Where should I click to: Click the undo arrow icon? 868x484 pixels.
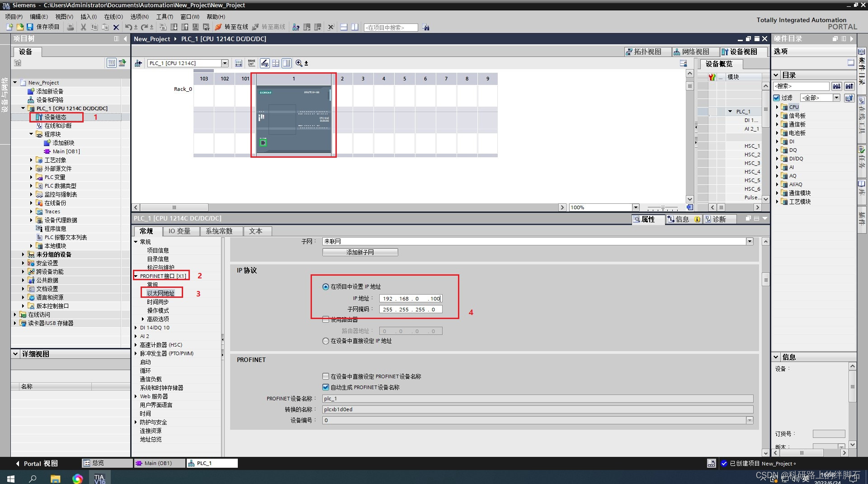coord(128,27)
